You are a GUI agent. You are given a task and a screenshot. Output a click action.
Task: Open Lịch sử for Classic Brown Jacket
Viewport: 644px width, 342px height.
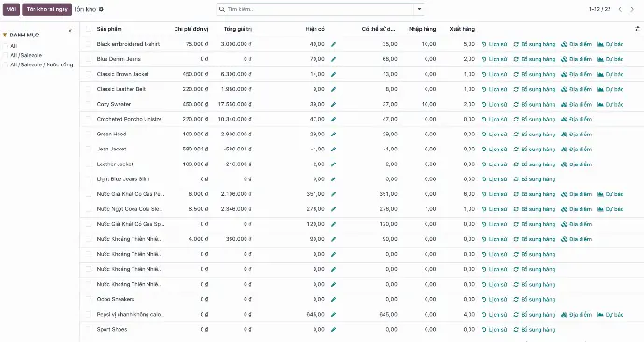pos(495,75)
